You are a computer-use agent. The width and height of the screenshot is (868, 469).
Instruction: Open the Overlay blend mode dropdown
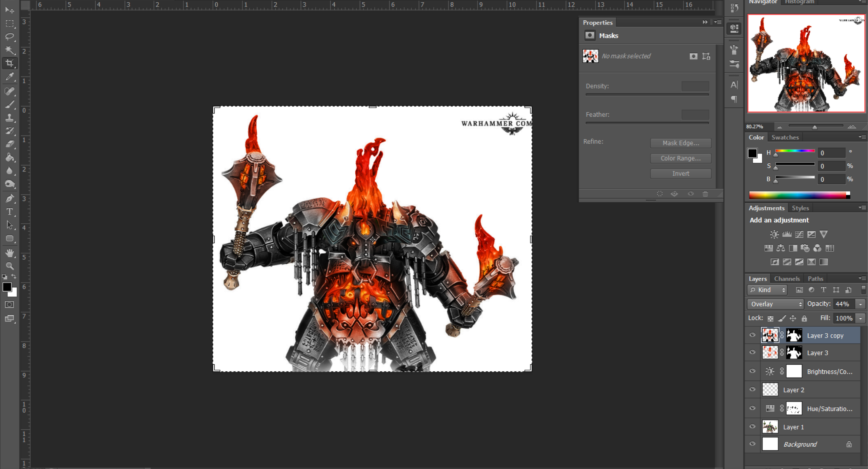pyautogui.click(x=775, y=304)
